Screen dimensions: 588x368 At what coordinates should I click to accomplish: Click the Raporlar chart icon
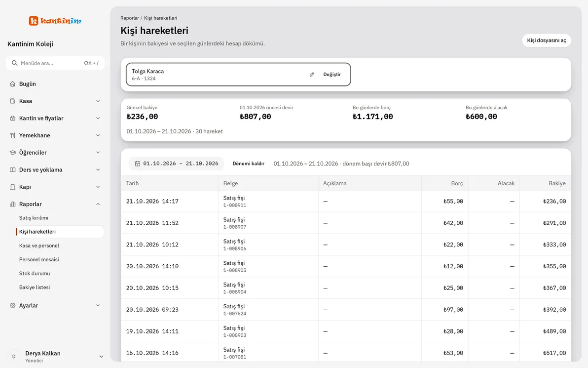pos(13,204)
